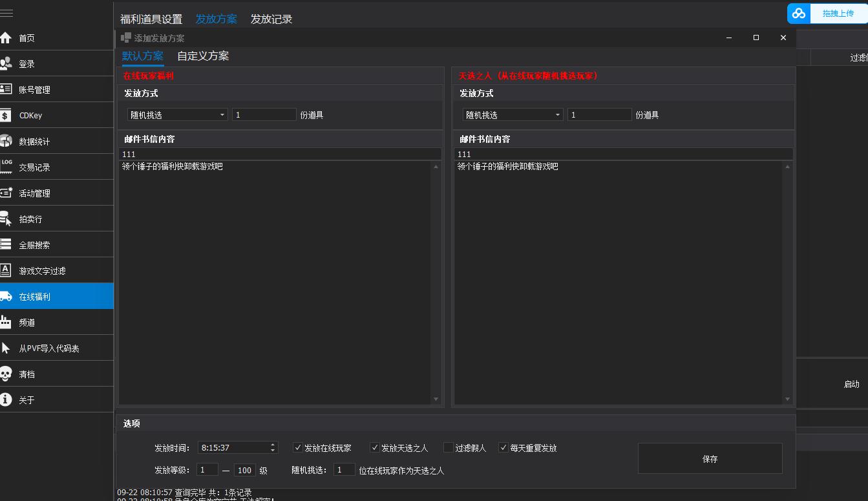Open the auction house icon

(6, 219)
